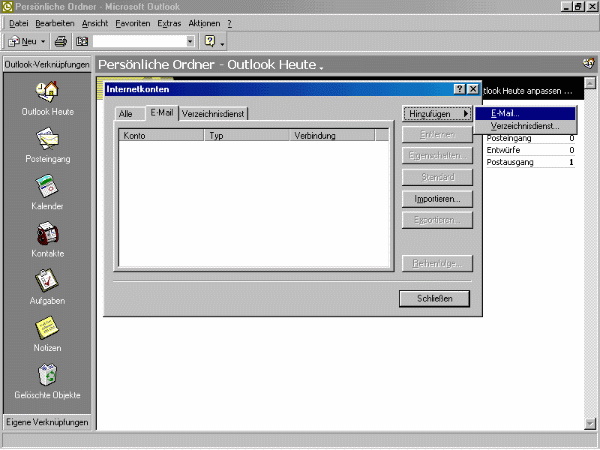Open the ? help menu
600x450 pixels.
coord(230,23)
